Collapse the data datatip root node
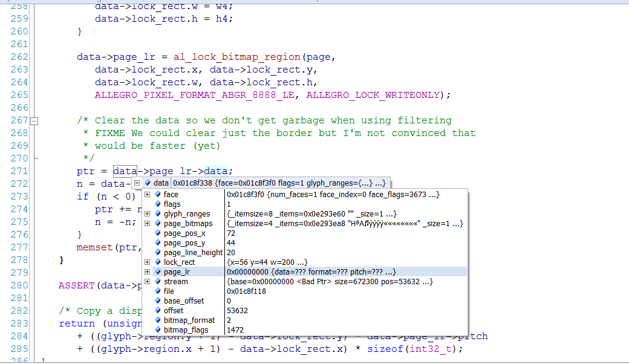 pyautogui.click(x=137, y=183)
